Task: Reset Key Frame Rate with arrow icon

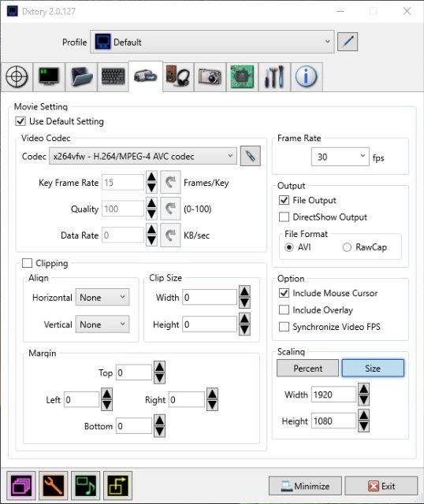Action: tap(170, 182)
